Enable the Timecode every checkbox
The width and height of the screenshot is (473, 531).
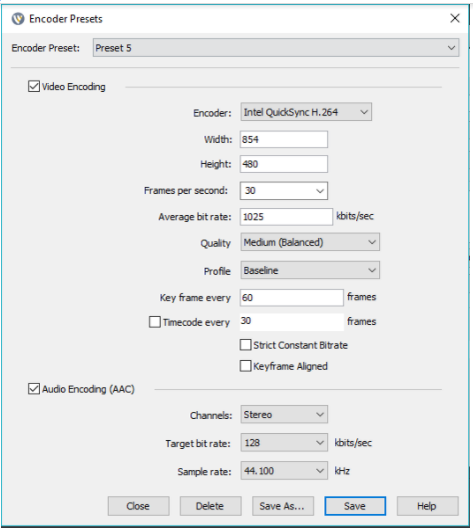tap(155, 322)
